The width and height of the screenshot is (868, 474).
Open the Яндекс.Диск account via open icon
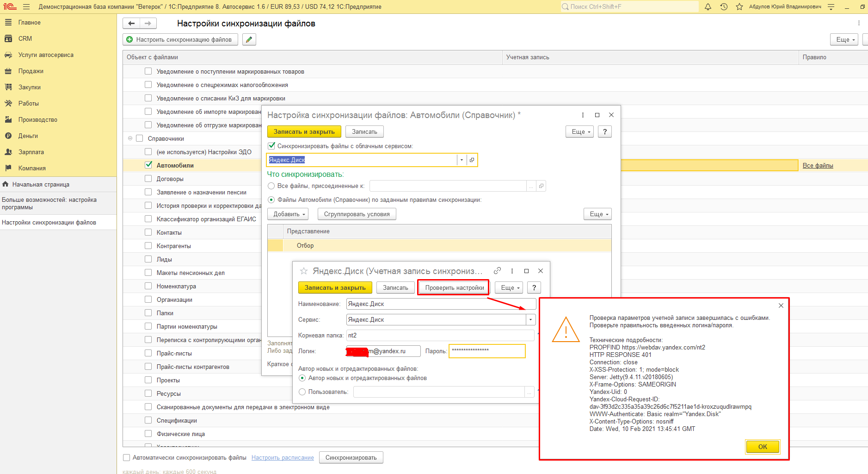coord(472,160)
